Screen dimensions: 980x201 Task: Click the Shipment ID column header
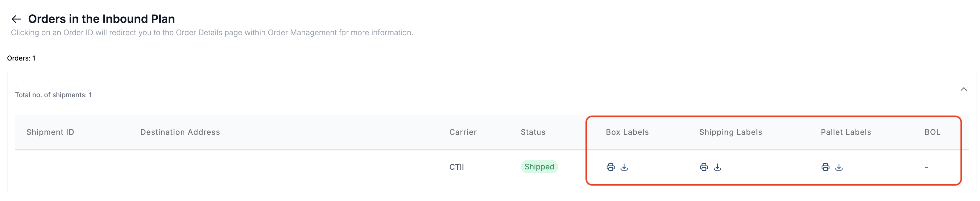(x=50, y=132)
